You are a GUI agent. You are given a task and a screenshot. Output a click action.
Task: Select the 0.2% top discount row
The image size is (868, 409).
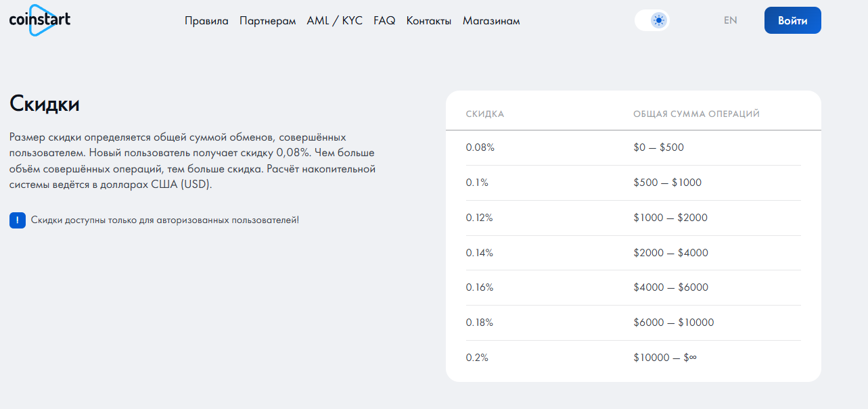[477, 358]
